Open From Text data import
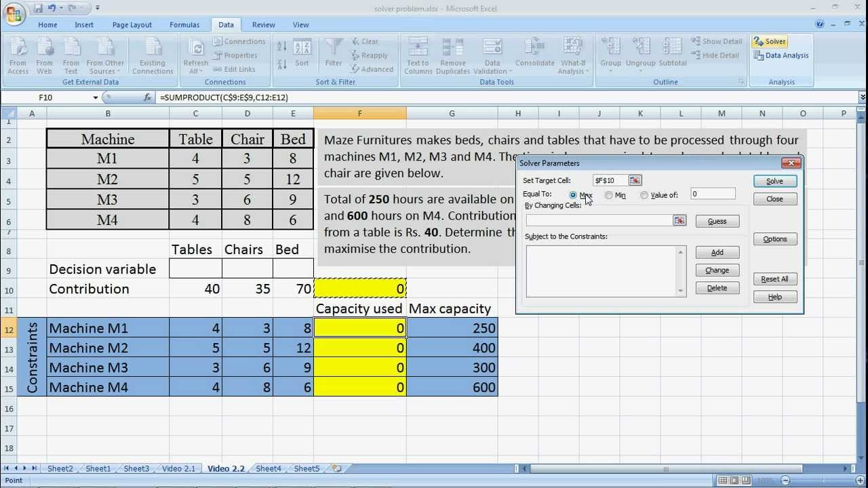This screenshot has height=488, width=868. click(x=71, y=54)
